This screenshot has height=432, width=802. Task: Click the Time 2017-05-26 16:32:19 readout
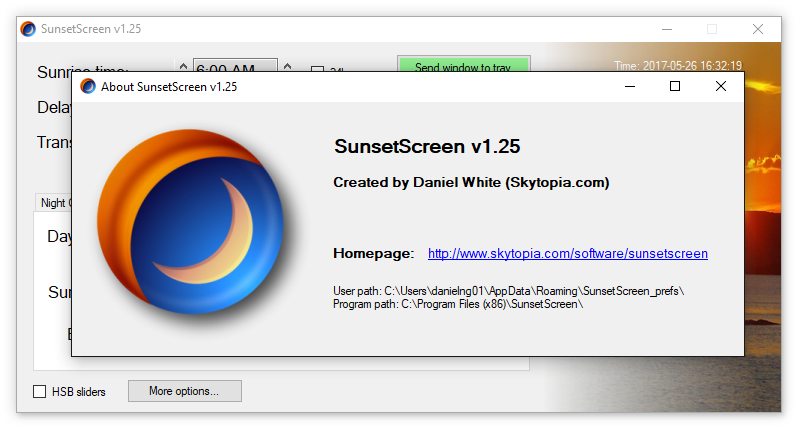pyautogui.click(x=678, y=66)
